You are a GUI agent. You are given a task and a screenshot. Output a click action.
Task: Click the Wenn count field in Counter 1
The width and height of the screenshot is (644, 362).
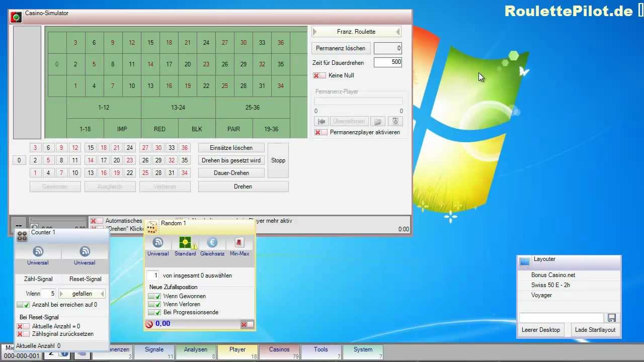click(x=48, y=294)
